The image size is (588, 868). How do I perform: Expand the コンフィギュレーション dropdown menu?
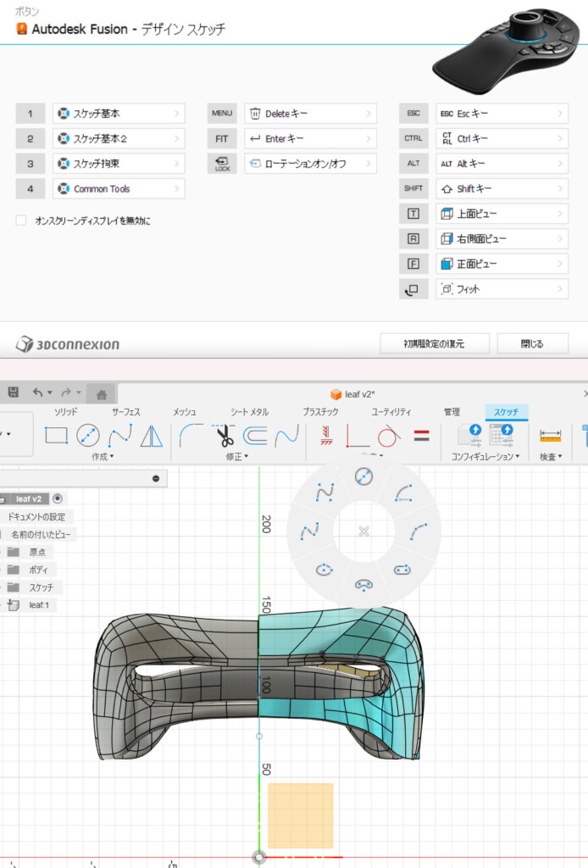tap(485, 457)
